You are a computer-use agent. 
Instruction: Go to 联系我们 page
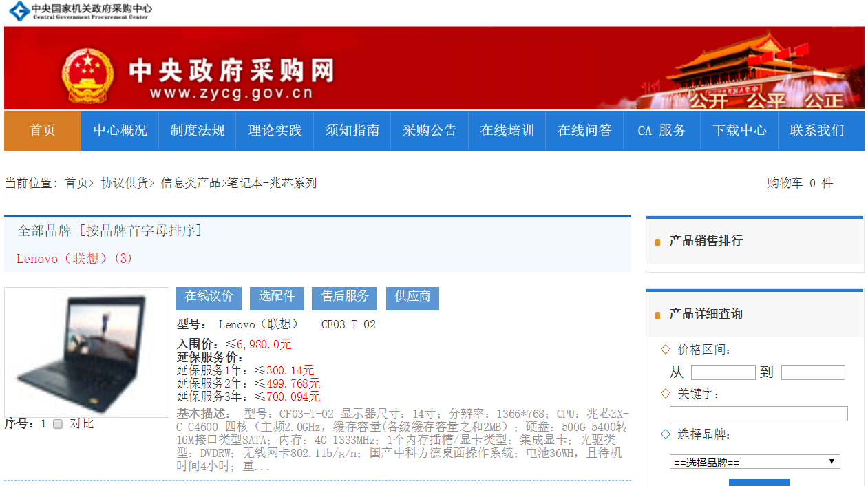[x=817, y=131]
